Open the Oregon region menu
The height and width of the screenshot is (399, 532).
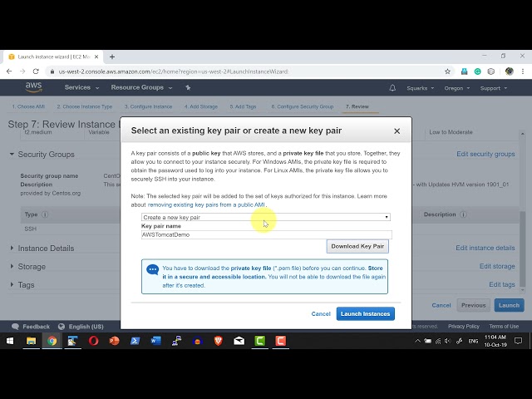tap(456, 88)
